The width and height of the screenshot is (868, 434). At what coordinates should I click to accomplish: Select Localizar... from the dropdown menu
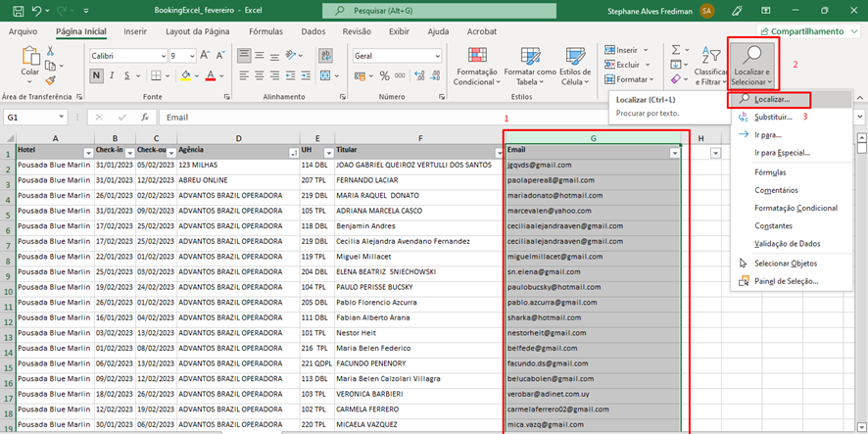click(x=771, y=100)
